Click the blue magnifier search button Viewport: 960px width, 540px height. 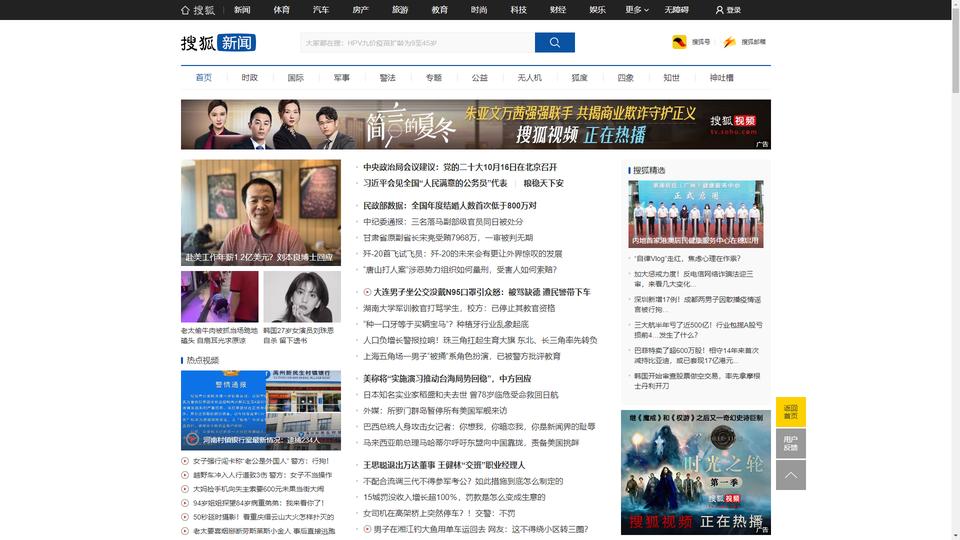click(555, 42)
